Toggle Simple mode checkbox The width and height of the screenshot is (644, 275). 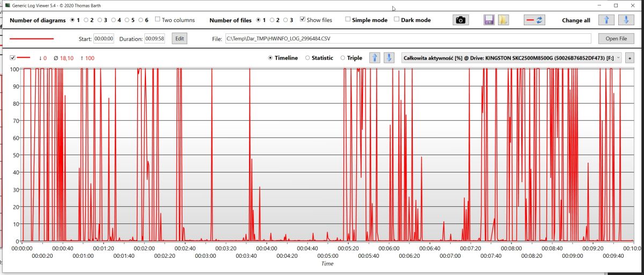click(348, 19)
